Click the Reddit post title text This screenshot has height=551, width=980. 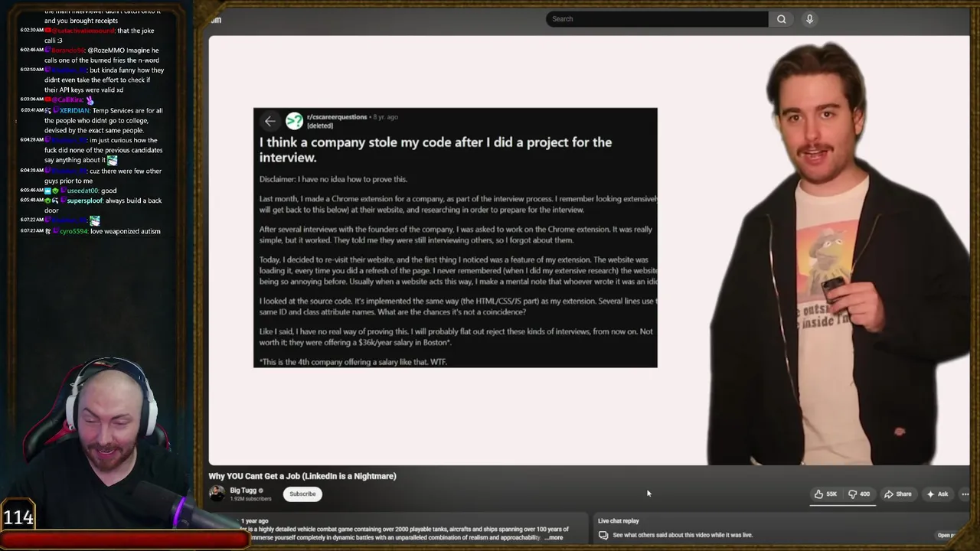pos(436,149)
